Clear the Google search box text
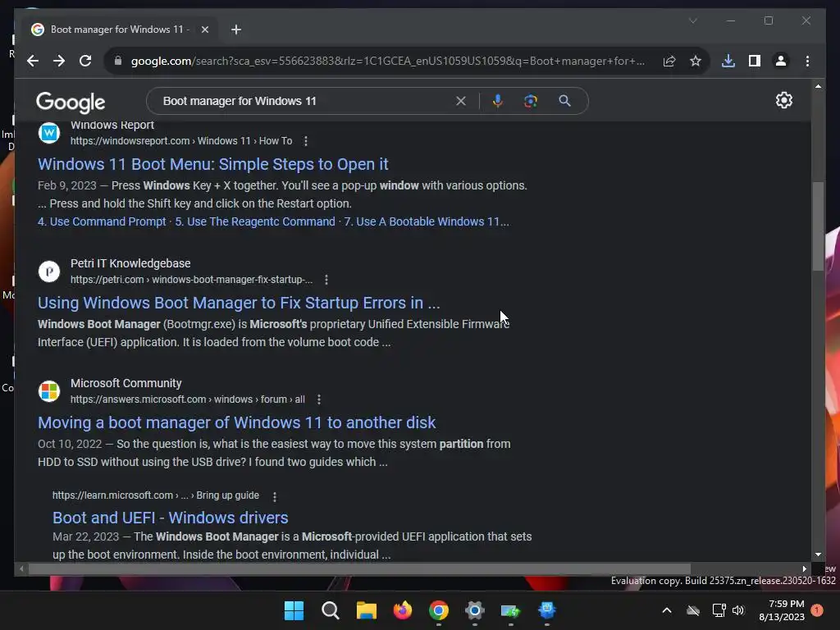The width and height of the screenshot is (840, 630). [461, 101]
